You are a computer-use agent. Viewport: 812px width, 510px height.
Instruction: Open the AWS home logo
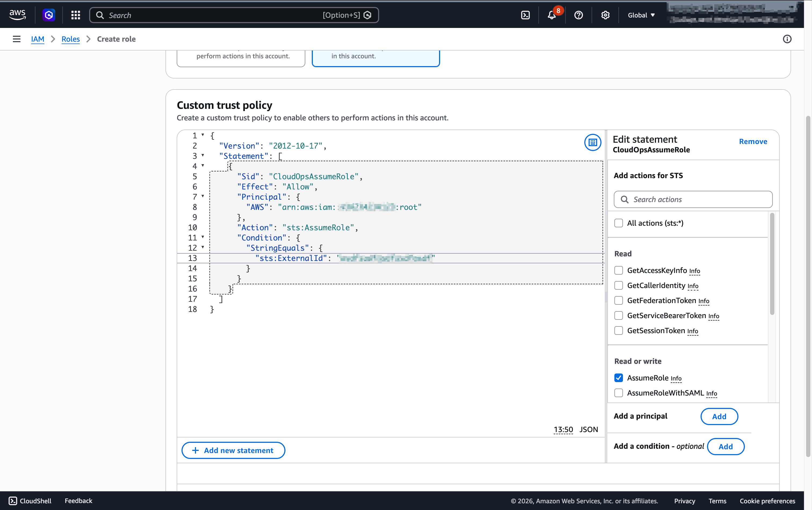tap(17, 15)
